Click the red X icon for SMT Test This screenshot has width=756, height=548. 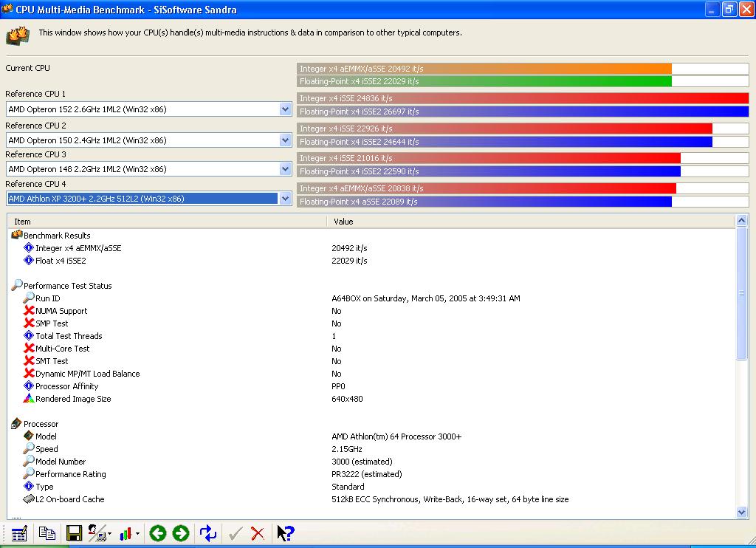(29, 361)
